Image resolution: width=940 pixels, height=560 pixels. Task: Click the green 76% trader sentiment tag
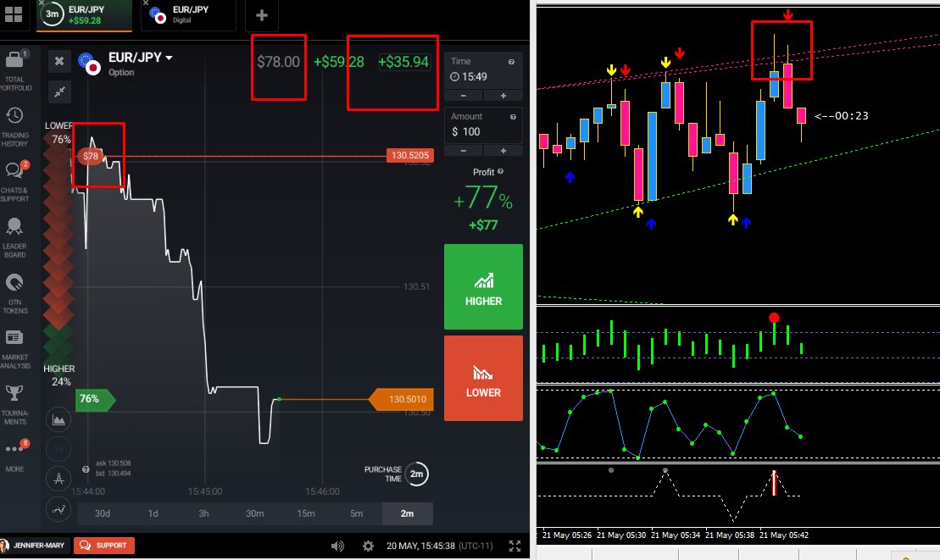(x=95, y=399)
